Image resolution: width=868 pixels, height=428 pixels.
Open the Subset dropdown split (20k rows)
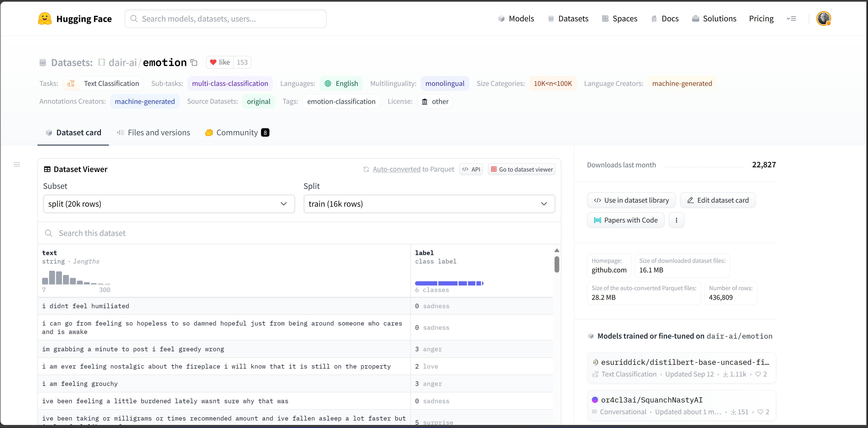169,204
